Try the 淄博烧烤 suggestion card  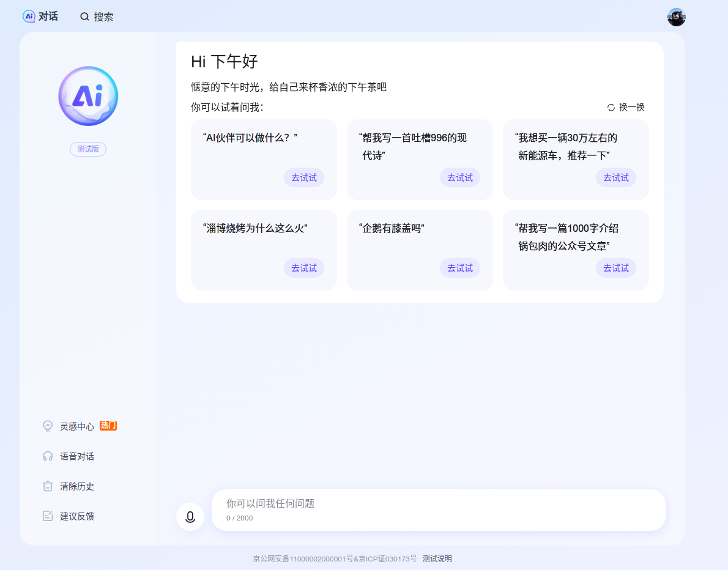[x=304, y=268]
